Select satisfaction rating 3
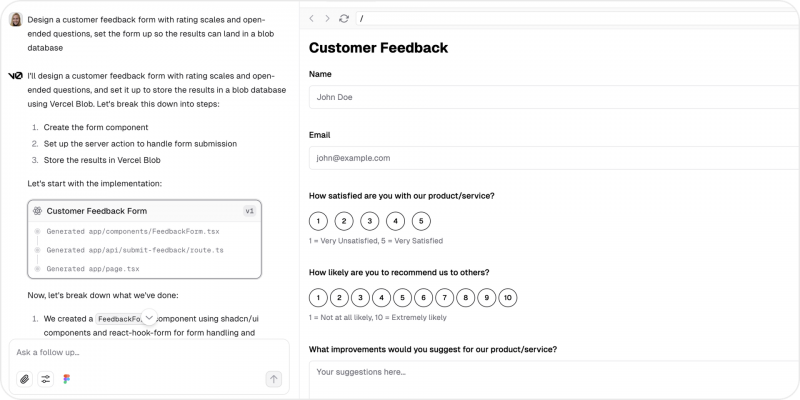The height and width of the screenshot is (400, 800). [x=369, y=221]
